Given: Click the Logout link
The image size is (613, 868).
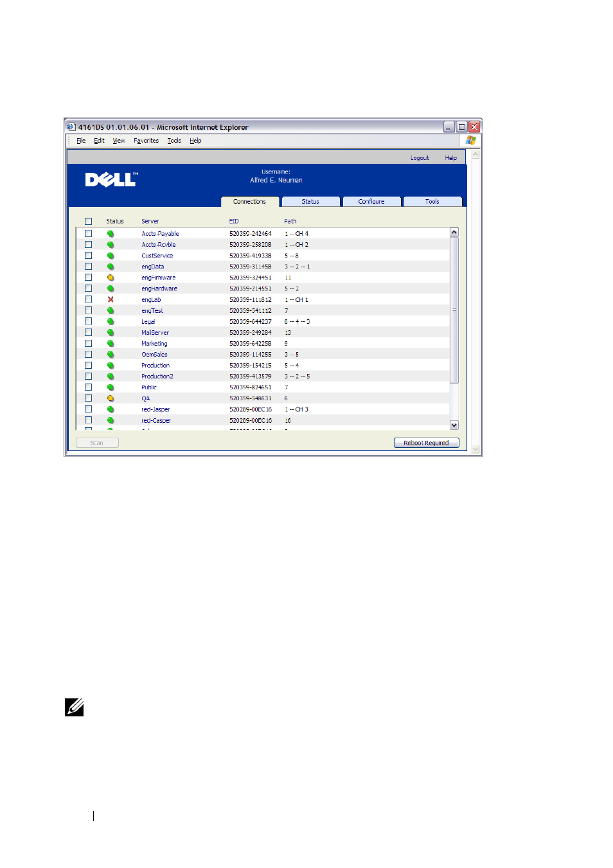Looking at the screenshot, I should click(x=420, y=158).
